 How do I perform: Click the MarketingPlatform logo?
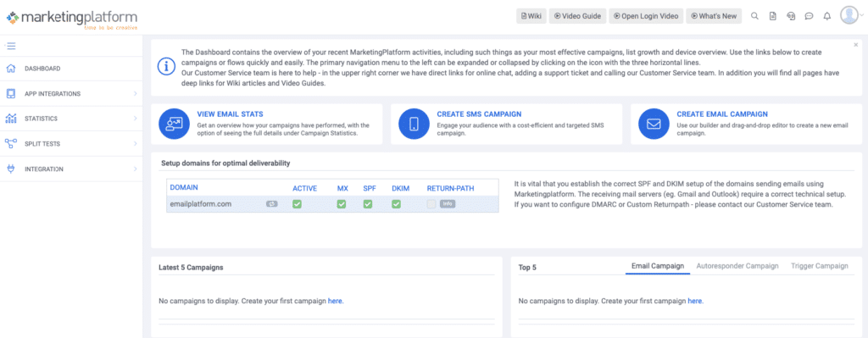(x=72, y=19)
